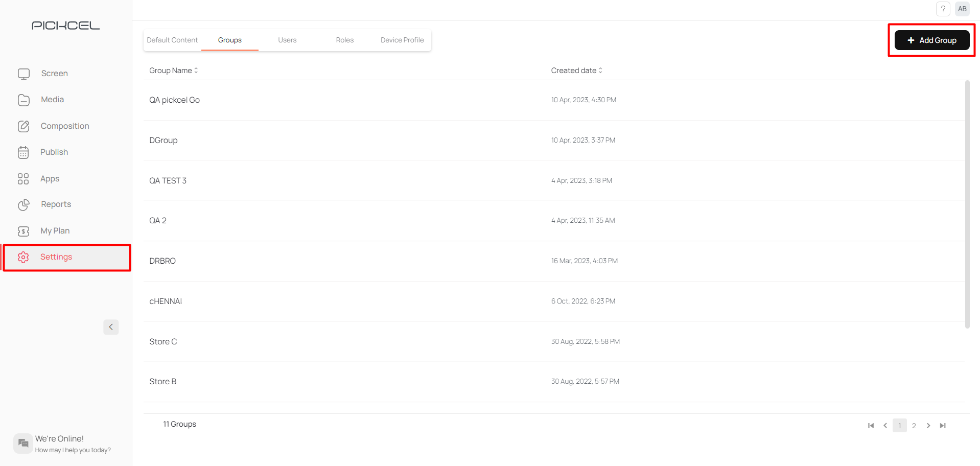The image size is (980, 466).
Task: Select page 1 in pagination
Action: [900, 426]
